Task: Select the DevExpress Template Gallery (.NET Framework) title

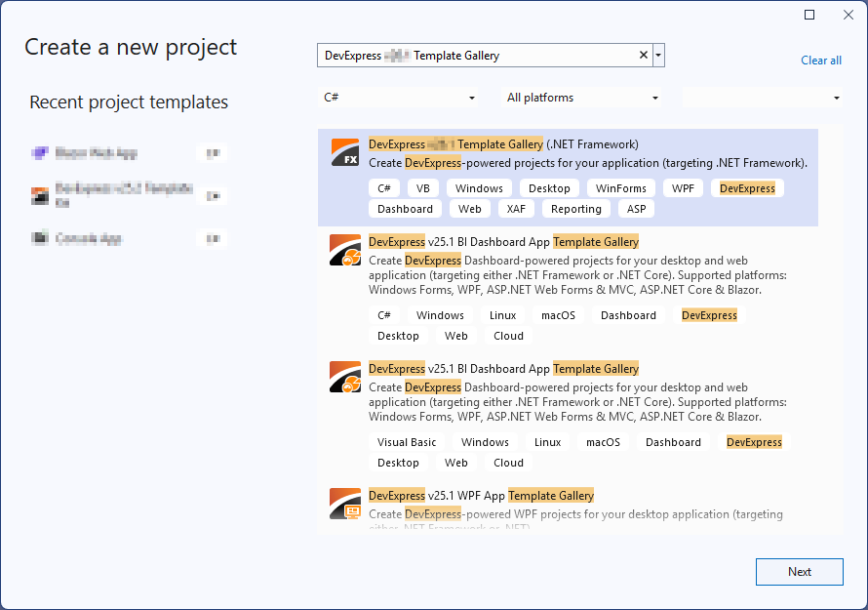Action: [x=503, y=144]
